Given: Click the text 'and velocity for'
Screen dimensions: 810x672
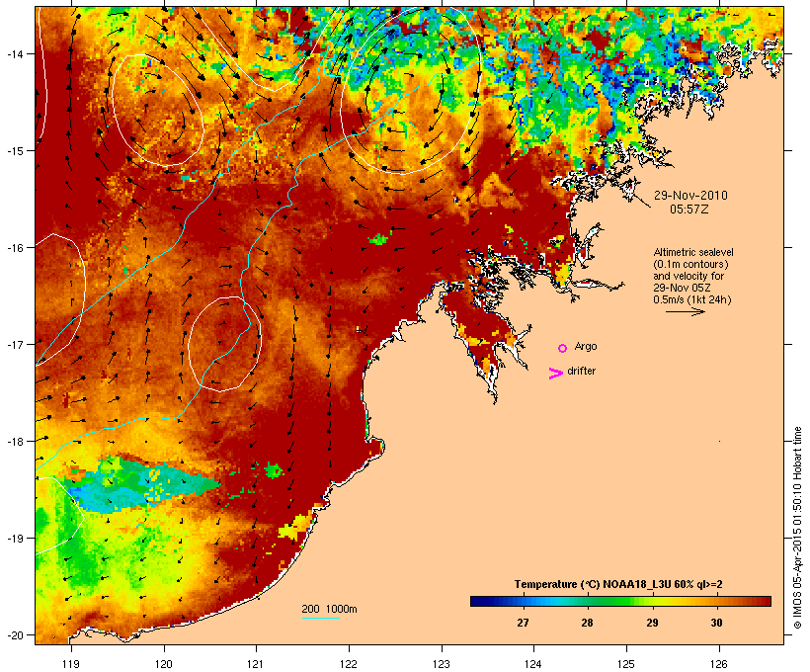Looking at the screenshot, I should (688, 276).
